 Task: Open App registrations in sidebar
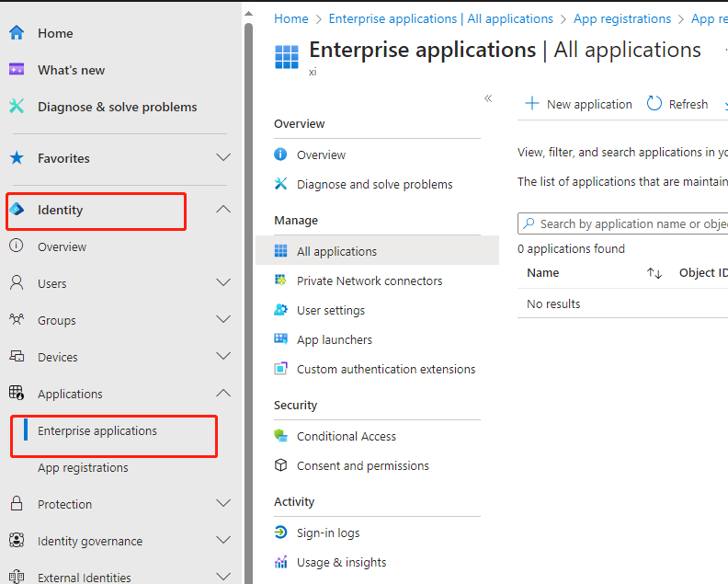coord(83,467)
